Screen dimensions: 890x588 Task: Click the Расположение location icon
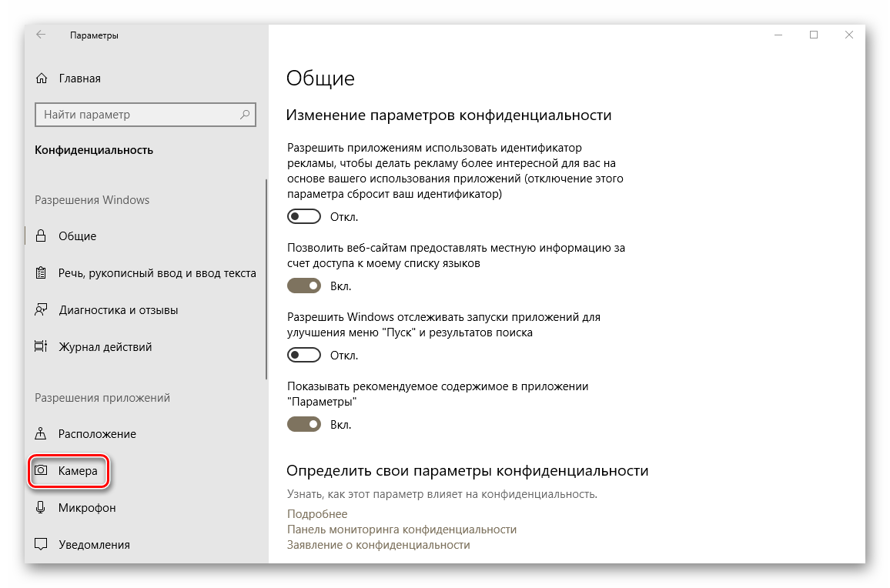pos(42,434)
